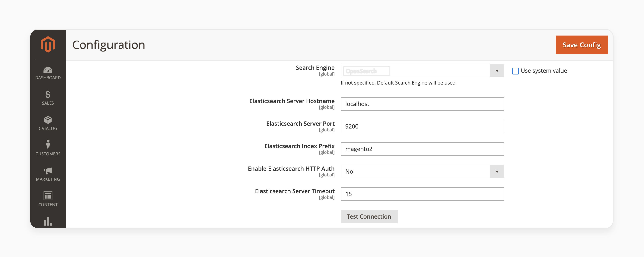644x257 pixels.
Task: Edit the Elasticsearch Server Port field
Action: [x=422, y=126]
